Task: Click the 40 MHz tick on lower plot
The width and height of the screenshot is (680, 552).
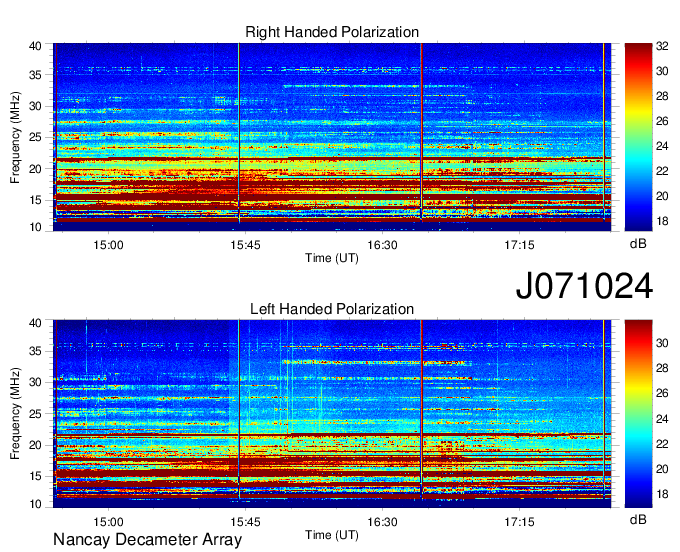Action: click(35, 323)
